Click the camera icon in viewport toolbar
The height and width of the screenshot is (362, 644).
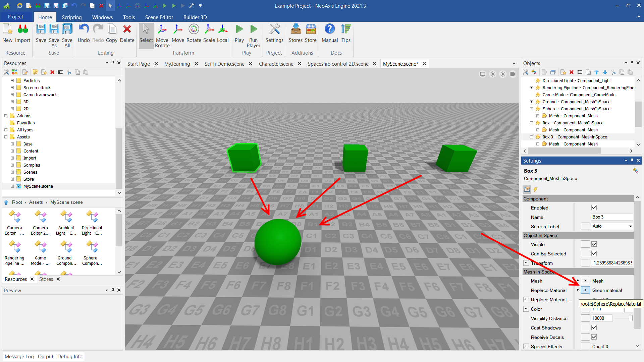513,74
